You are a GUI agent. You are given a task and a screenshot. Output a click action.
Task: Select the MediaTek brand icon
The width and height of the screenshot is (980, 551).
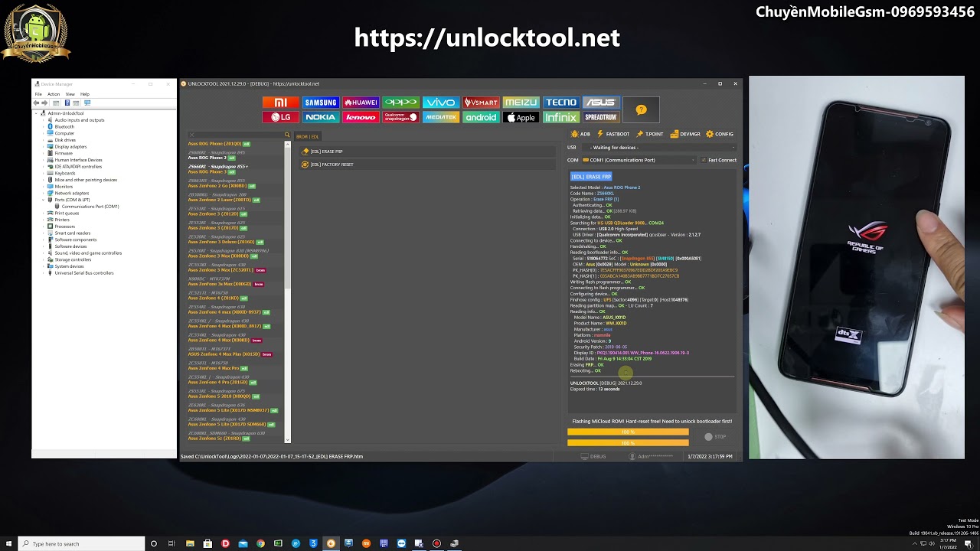pyautogui.click(x=440, y=117)
